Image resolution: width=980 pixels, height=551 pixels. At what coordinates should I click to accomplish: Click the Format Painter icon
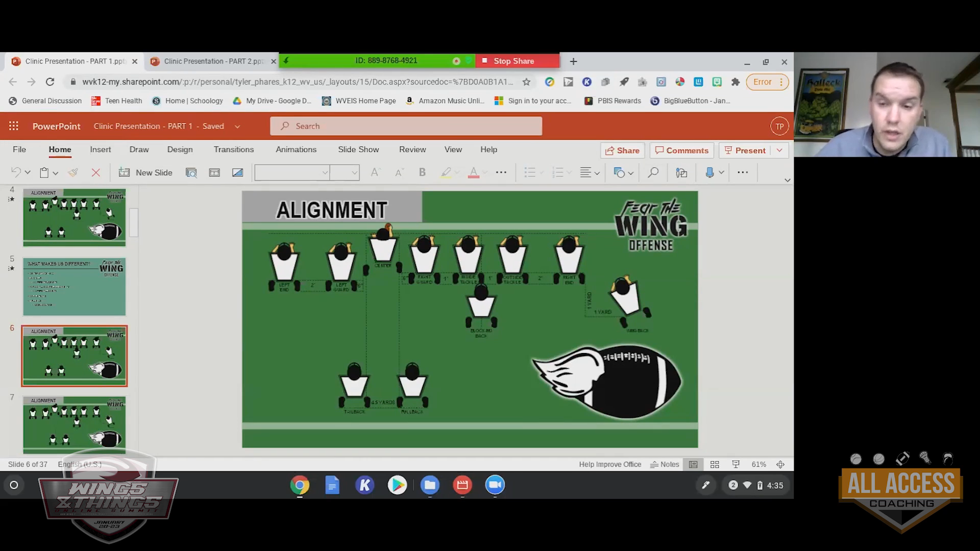pos(73,172)
